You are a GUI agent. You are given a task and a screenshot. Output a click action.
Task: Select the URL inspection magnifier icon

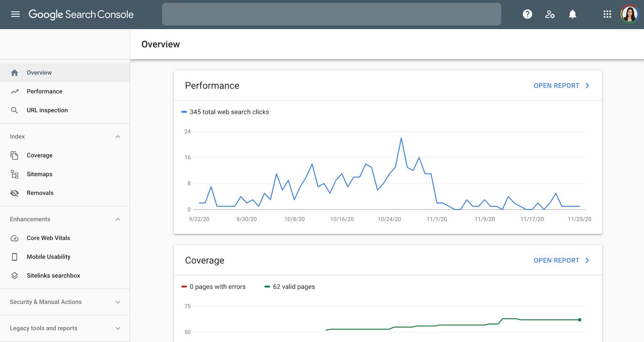15,110
